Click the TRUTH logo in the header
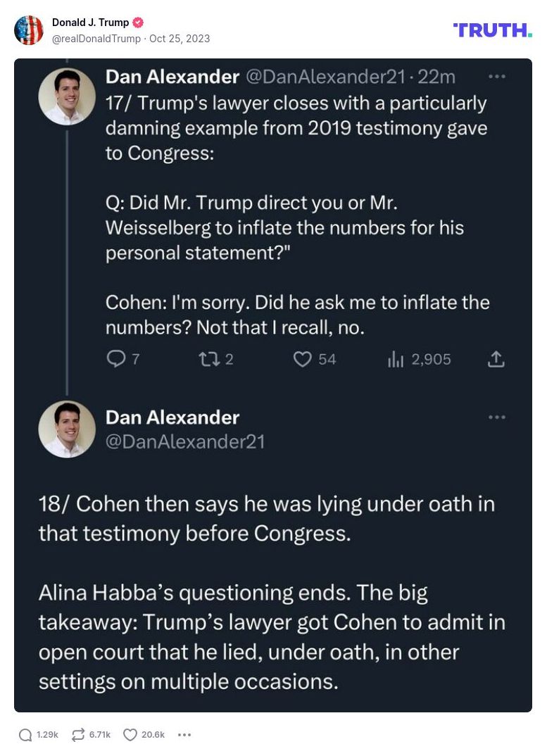The width and height of the screenshot is (547, 756). (493, 30)
